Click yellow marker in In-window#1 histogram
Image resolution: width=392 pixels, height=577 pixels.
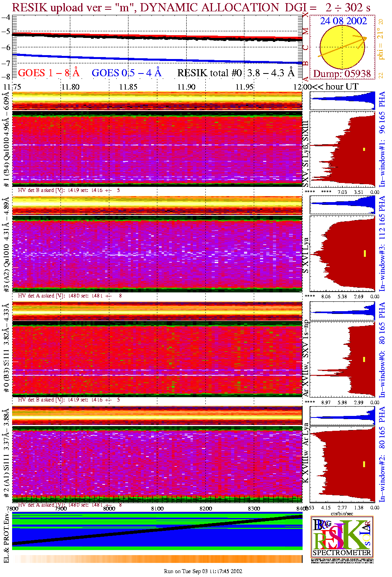tap(364, 149)
